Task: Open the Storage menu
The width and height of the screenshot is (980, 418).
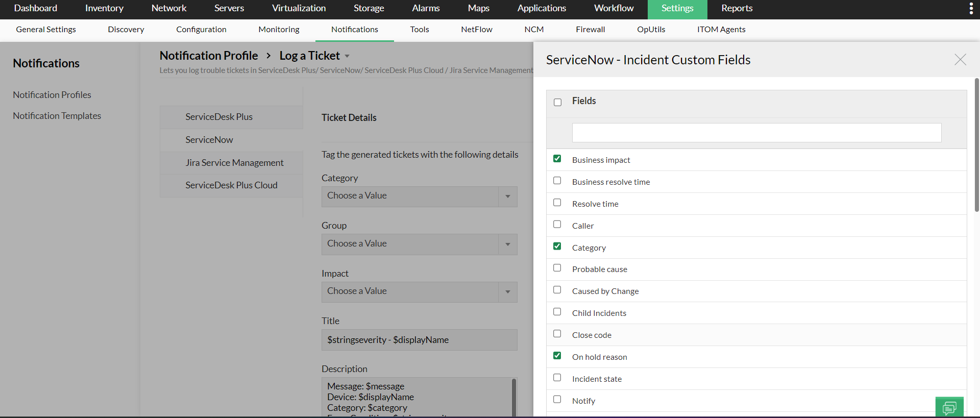Action: coord(369,8)
